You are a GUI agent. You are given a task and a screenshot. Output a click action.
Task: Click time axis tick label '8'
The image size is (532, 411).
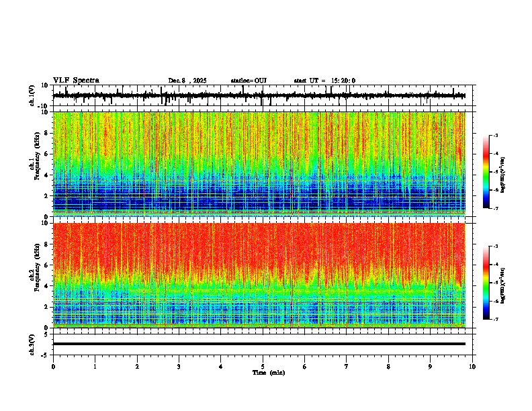point(388,367)
